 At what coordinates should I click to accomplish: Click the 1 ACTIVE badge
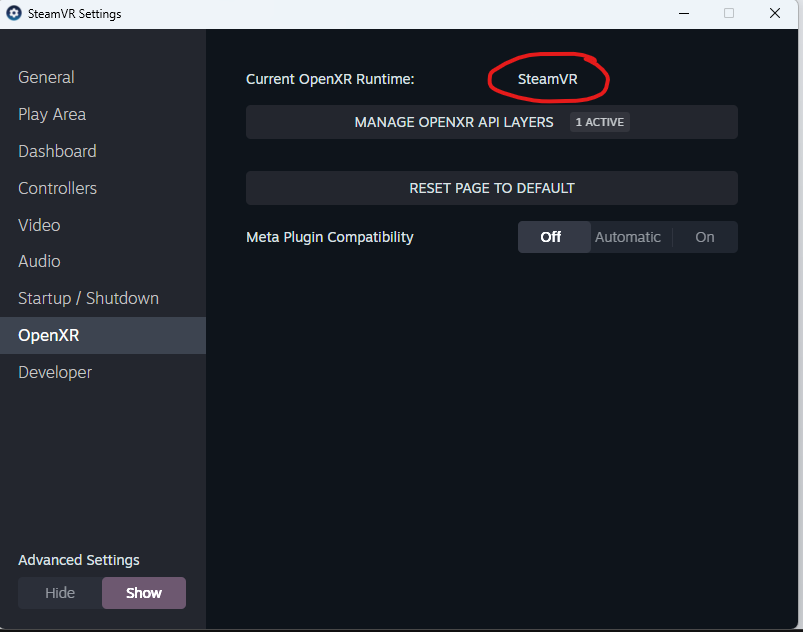[x=600, y=122]
